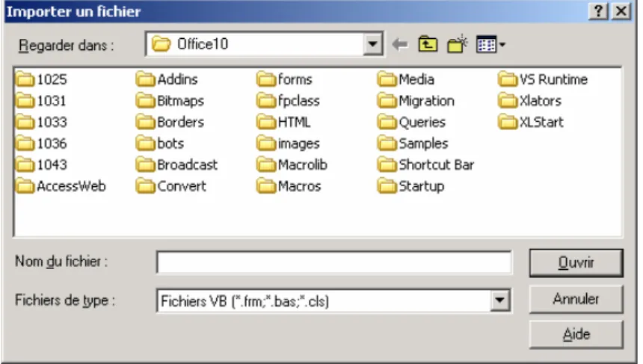Image resolution: width=643 pixels, height=364 pixels.
Task: Expand the Fichiers de type dropdown
Action: tap(499, 300)
